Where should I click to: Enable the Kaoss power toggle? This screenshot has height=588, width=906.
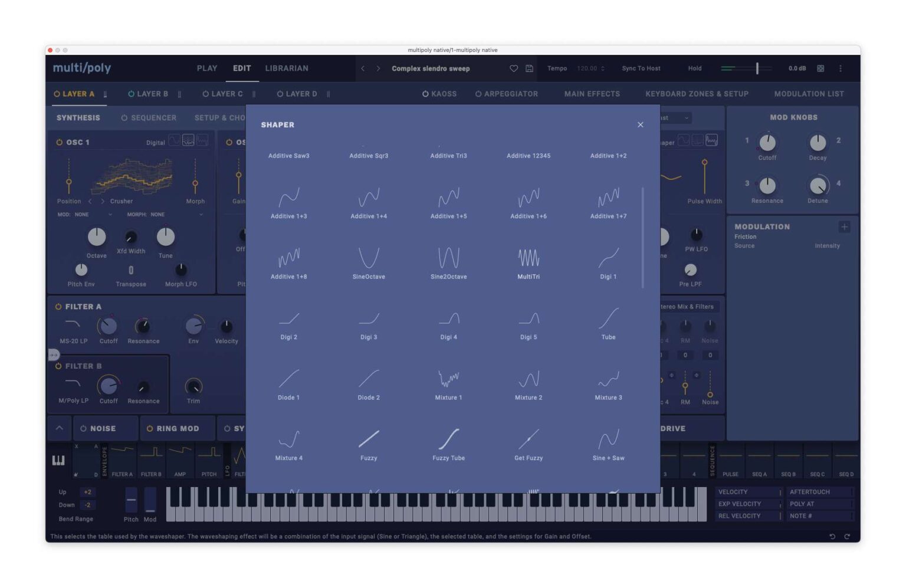(425, 94)
